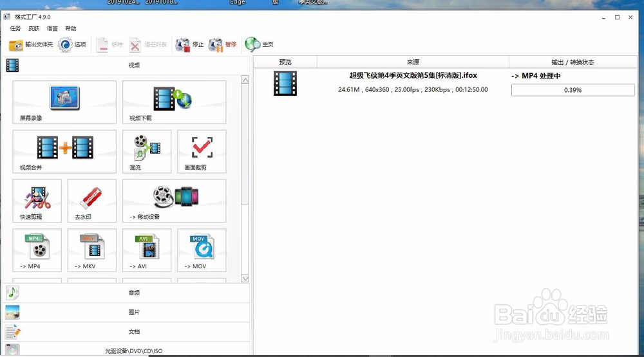
Task: Click the Edge desktop shortcut label
Action: pyautogui.click(x=237, y=2)
